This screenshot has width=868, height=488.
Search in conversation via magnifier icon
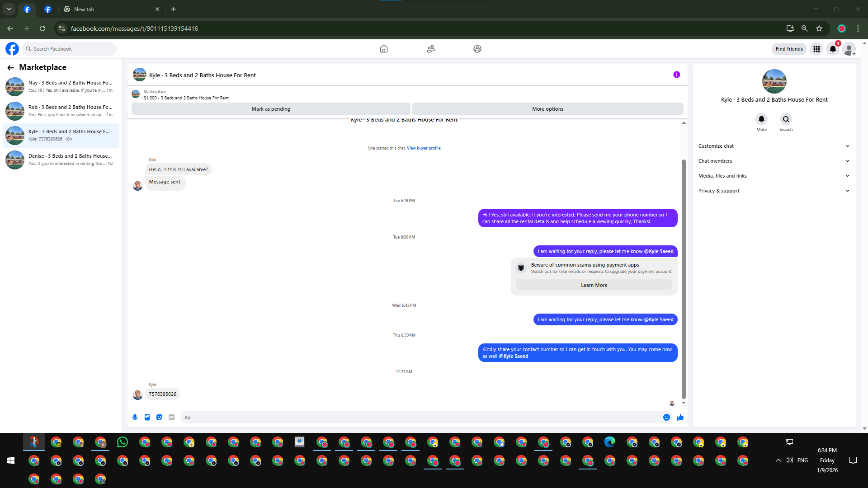[x=786, y=119]
